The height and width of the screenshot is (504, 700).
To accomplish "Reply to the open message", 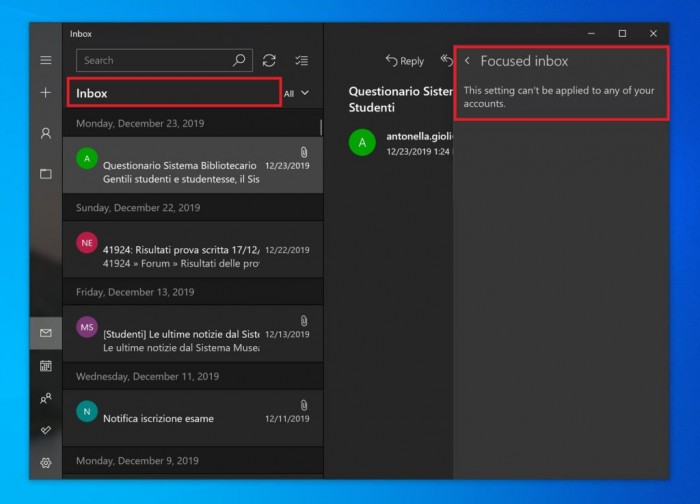I will (405, 61).
